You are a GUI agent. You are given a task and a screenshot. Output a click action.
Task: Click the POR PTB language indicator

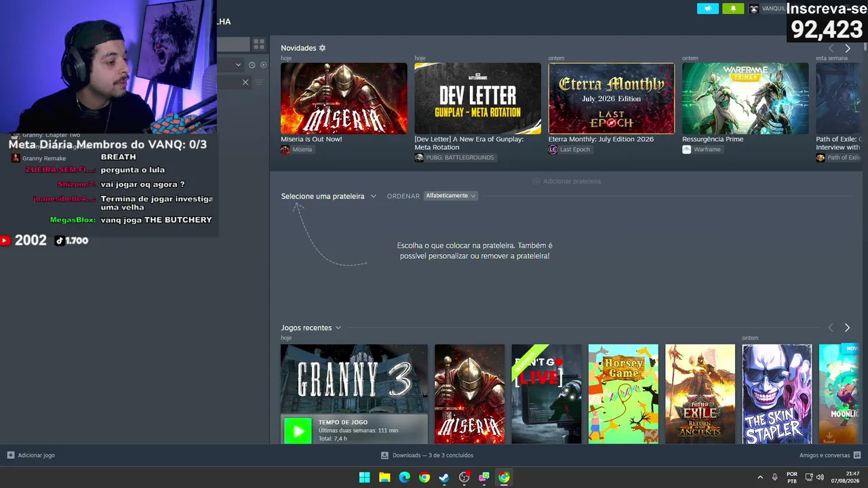[x=792, y=477]
